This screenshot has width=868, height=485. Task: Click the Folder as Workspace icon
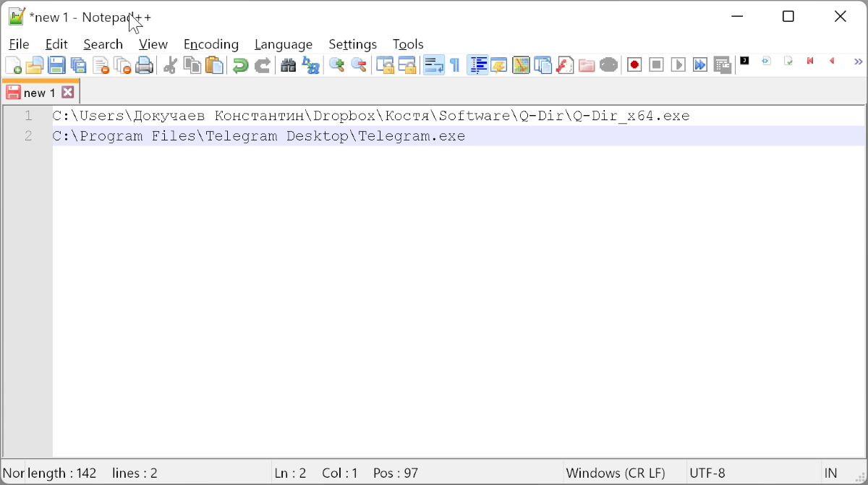[587, 65]
